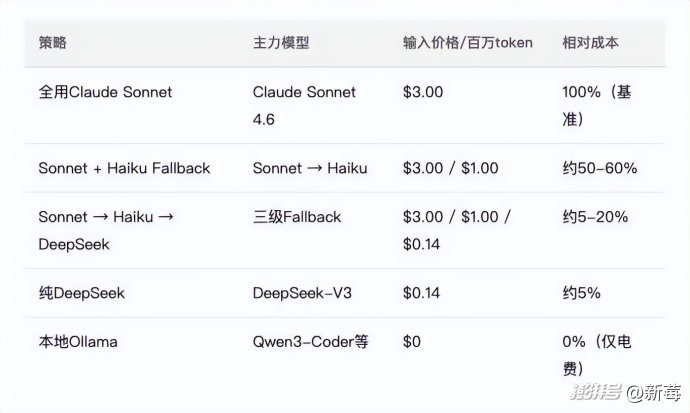Viewport: 690px width, 413px height.
Task: Click the DeepSeek-V3 model cell
Action: click(x=302, y=293)
